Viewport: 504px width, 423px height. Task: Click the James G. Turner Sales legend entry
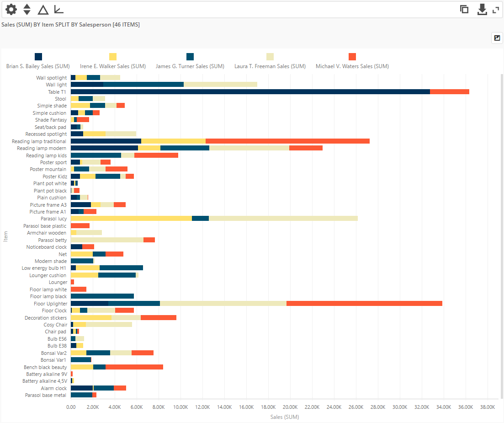click(190, 66)
